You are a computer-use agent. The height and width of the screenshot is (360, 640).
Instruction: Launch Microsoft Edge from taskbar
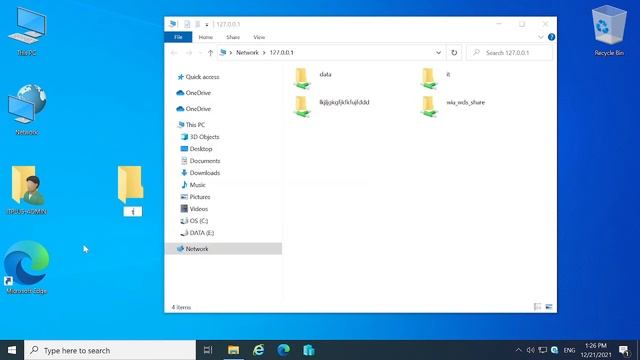pos(283,350)
